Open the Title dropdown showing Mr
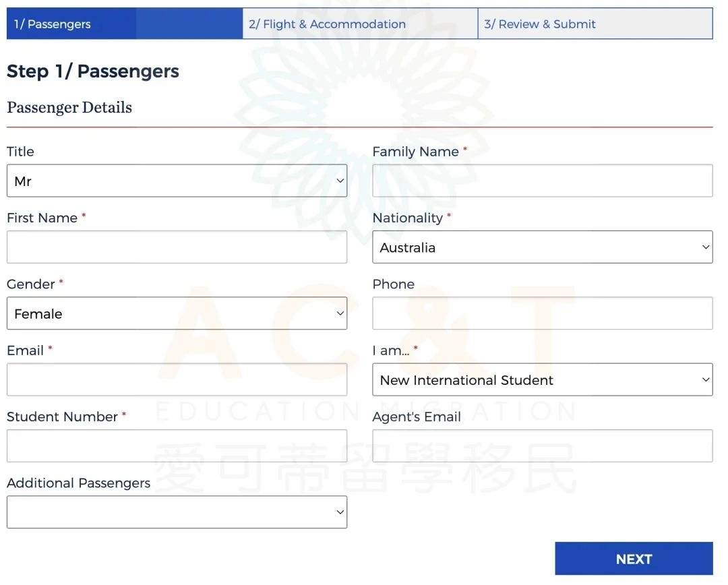The width and height of the screenshot is (728, 585). pyautogui.click(x=177, y=181)
